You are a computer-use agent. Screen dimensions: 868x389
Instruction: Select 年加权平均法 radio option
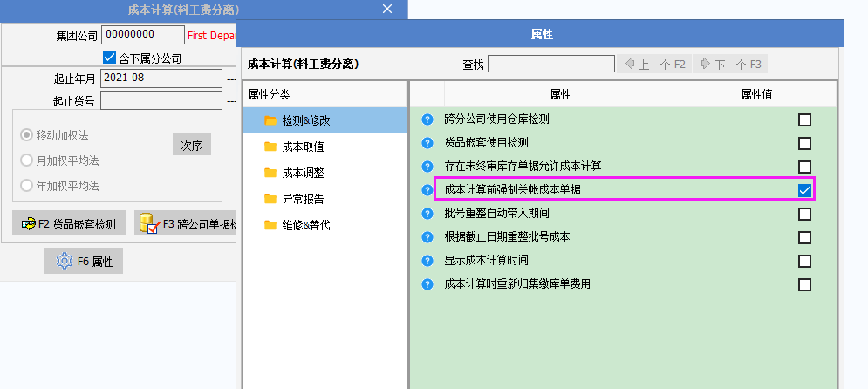click(26, 186)
